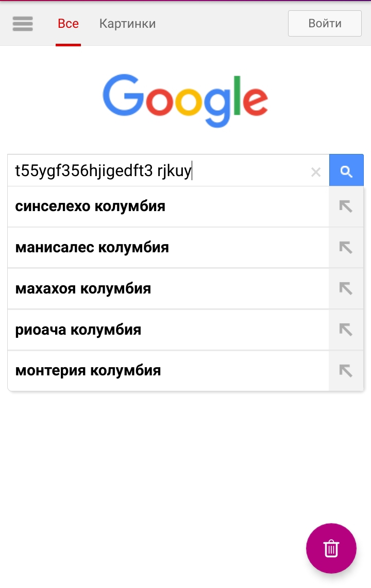Image resolution: width=371 pixels, height=588 pixels.
Task: Fill query arrow for риоача колумбия
Action: tap(346, 330)
